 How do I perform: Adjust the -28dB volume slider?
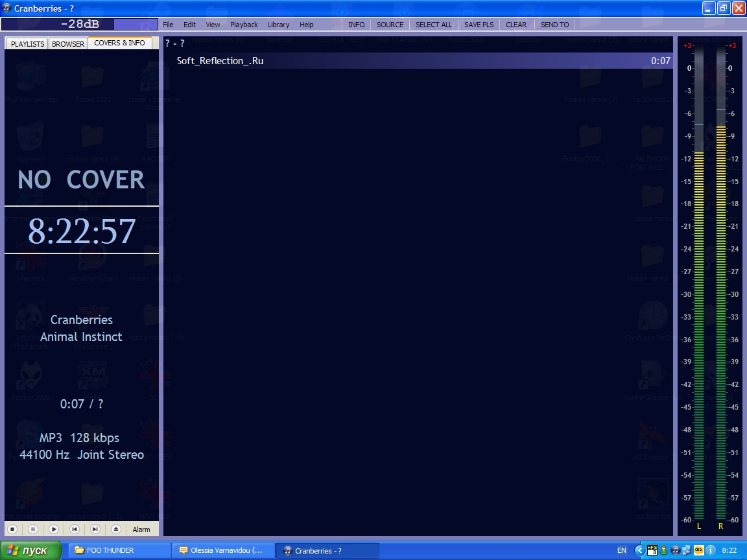[80, 24]
